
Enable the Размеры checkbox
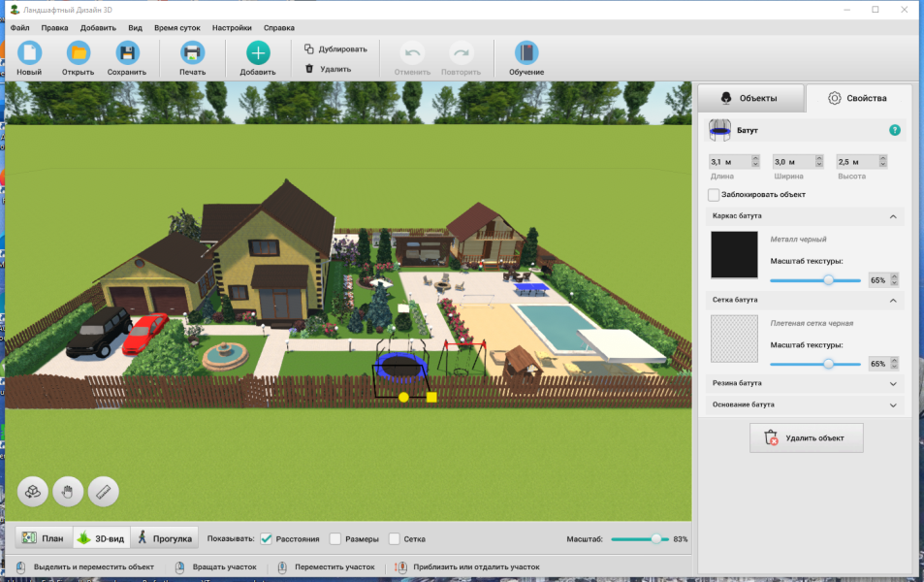coord(335,539)
